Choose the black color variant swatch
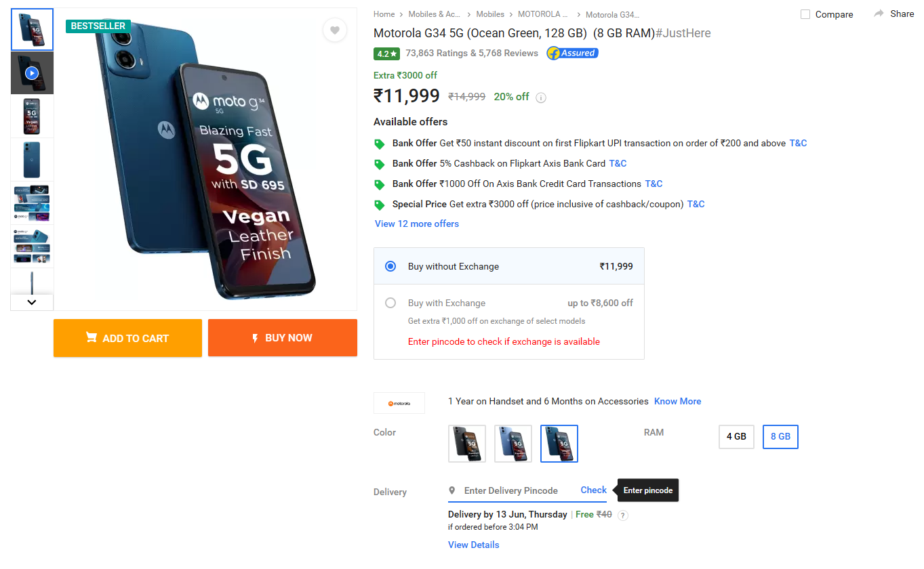This screenshot has height=569, width=924. [x=467, y=444]
